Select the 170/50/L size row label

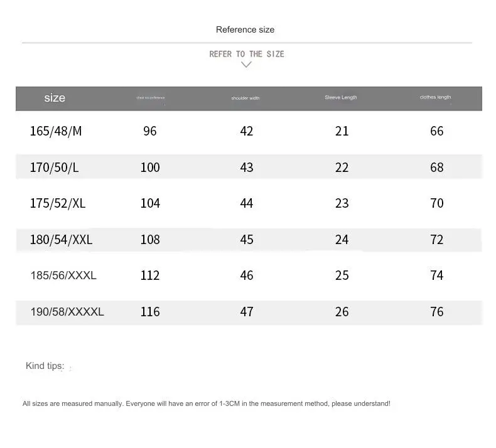coord(54,168)
